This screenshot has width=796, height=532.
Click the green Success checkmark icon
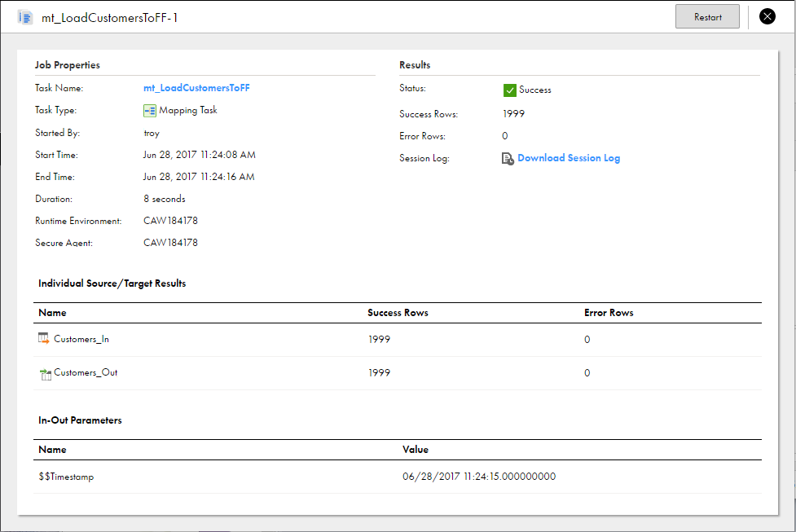[x=510, y=90]
